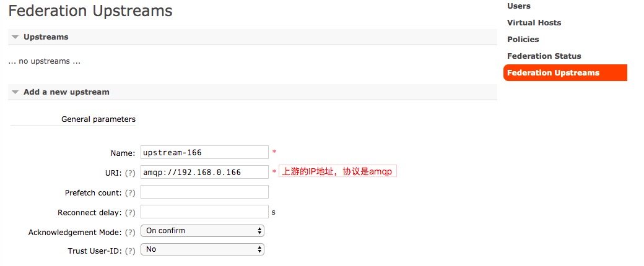
Task: Collapse the Upstreams section triangle
Action: click(x=15, y=37)
